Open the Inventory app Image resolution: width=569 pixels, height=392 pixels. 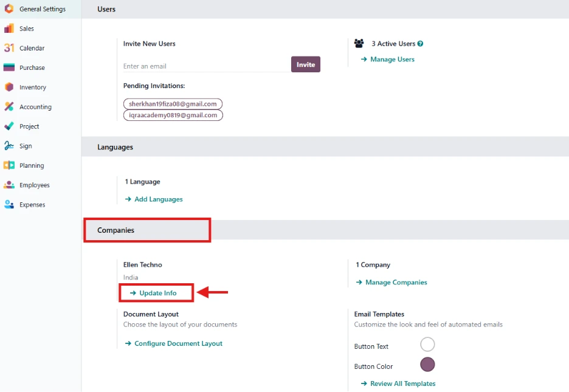[33, 87]
